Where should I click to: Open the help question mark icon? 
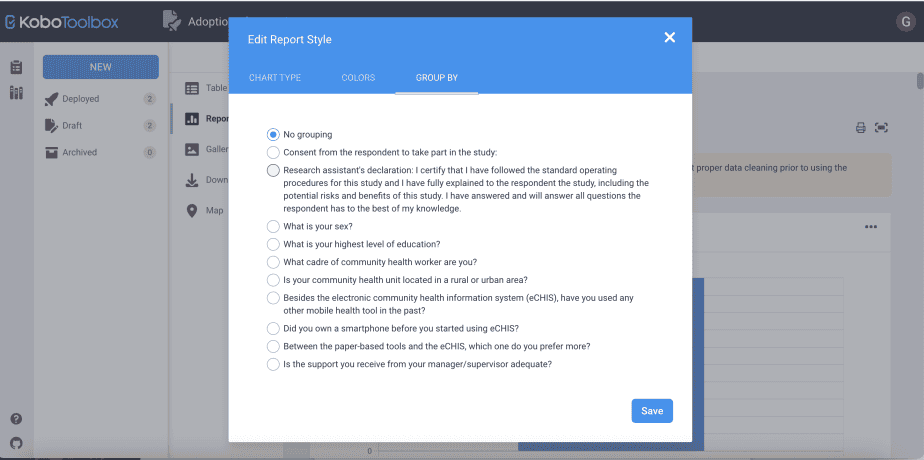(16, 419)
